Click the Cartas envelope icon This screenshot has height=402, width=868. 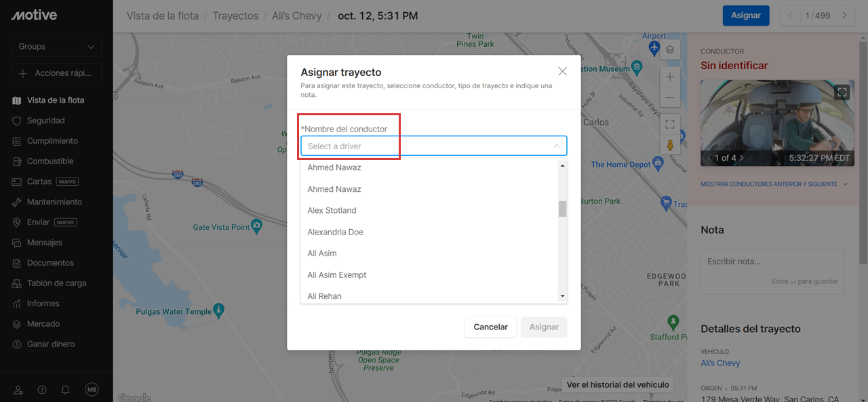coord(17,182)
